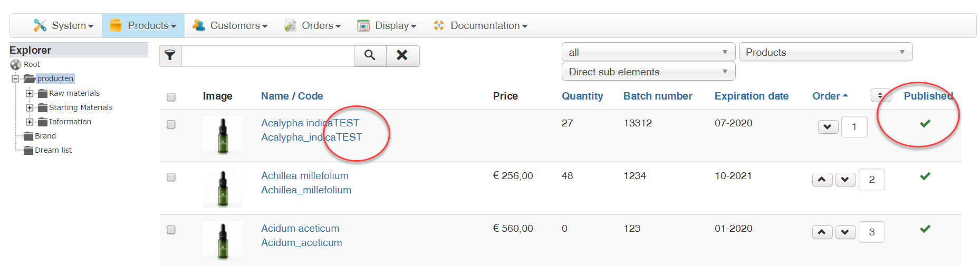Select all rows with header checkbox
980x266 pixels.
[x=171, y=97]
